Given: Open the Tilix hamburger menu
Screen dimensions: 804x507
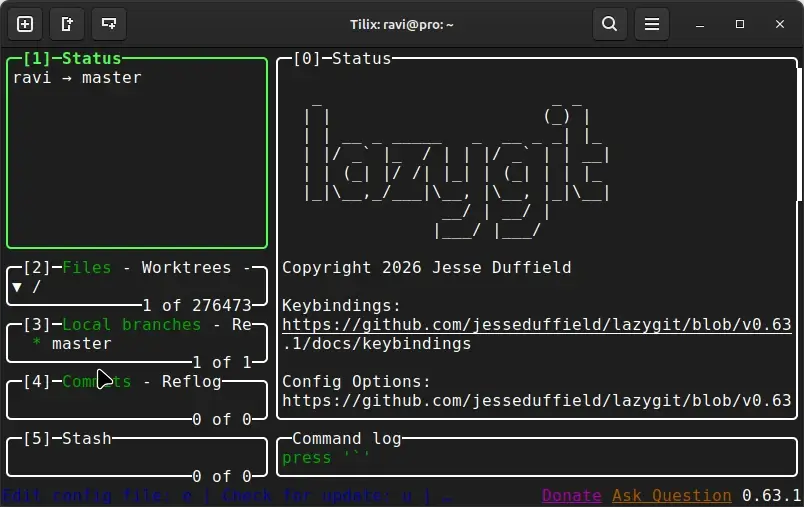Looking at the screenshot, I should pyautogui.click(x=652, y=24).
